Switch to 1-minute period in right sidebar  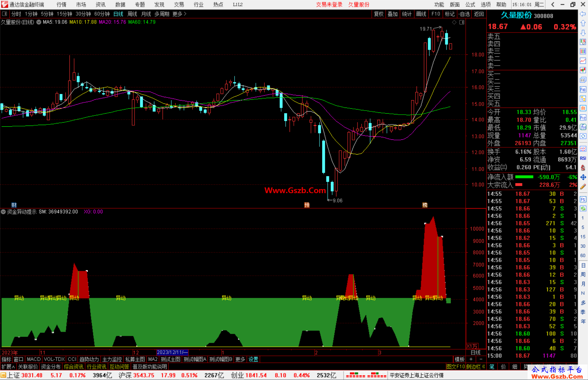pos(583,218)
